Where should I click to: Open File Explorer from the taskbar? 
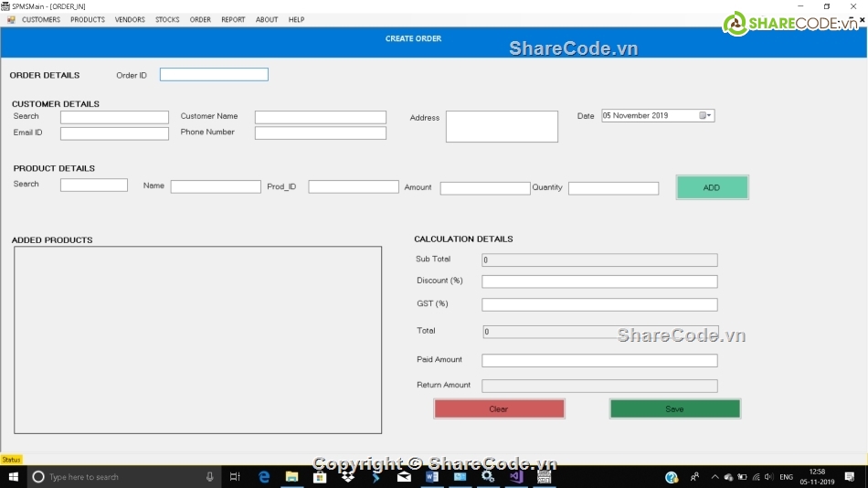(291, 477)
